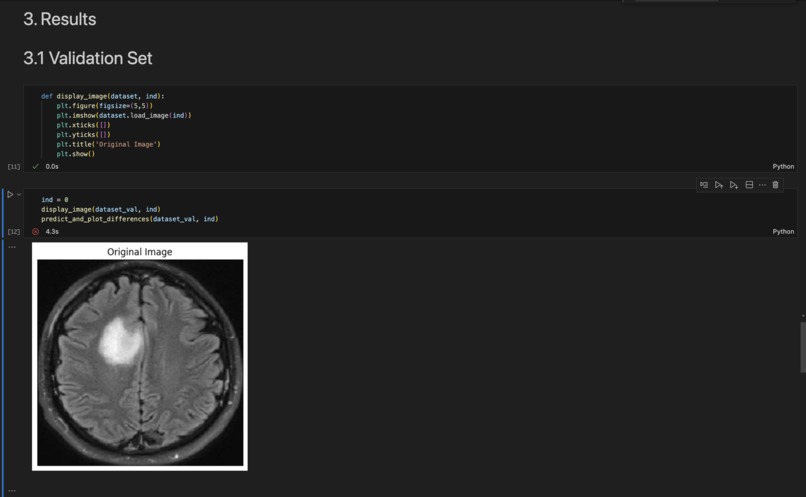This screenshot has width=806, height=497.
Task: Click the display_image(dataset_val, ind) line
Action: 101,209
